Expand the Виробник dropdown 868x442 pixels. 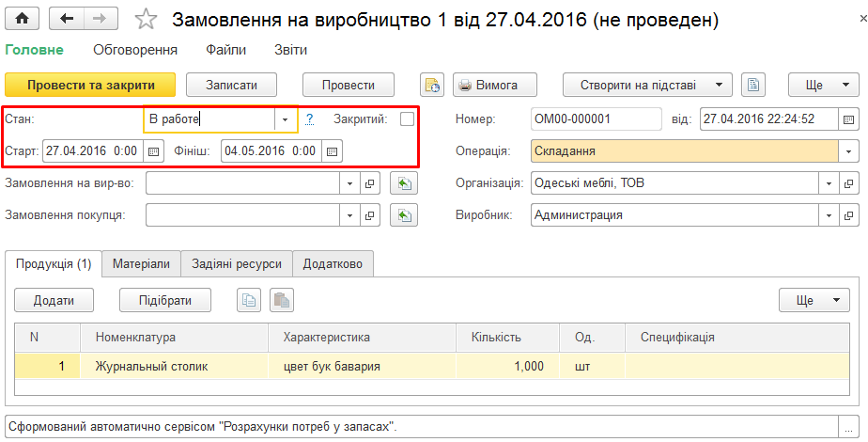coord(829,215)
